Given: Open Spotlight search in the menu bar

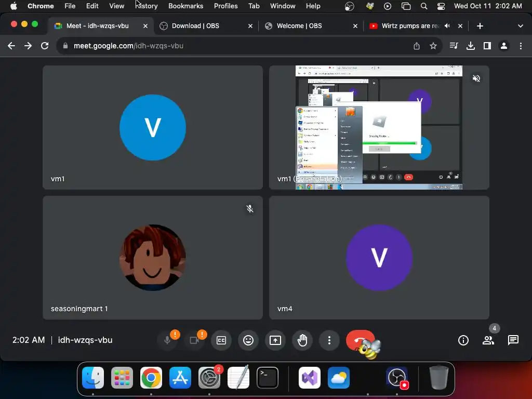Looking at the screenshot, I should (x=424, y=6).
